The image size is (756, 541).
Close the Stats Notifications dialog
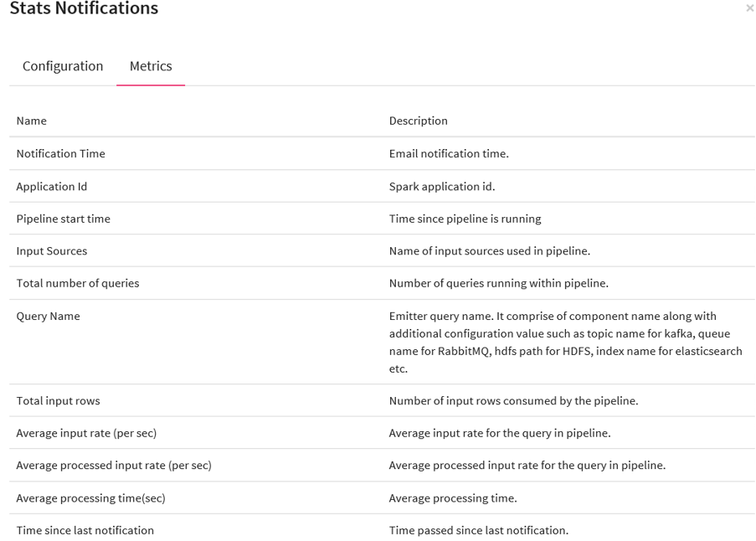[749, 8]
